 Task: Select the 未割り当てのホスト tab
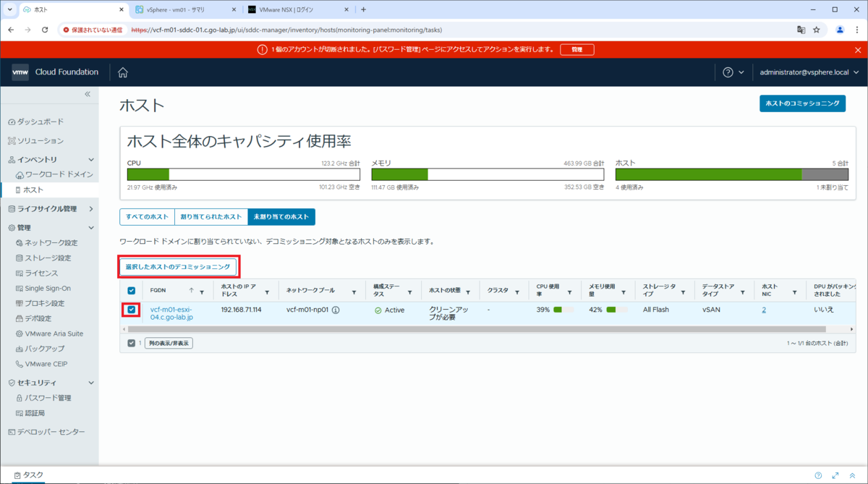click(x=281, y=217)
